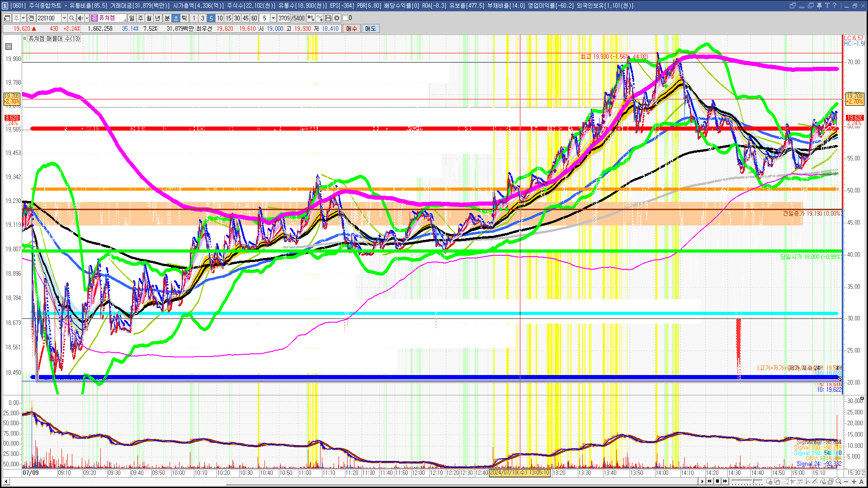This screenshot has width=868, height=488.
Task: Click the plus zoom-in icon at bottom right
Action: tap(854, 481)
